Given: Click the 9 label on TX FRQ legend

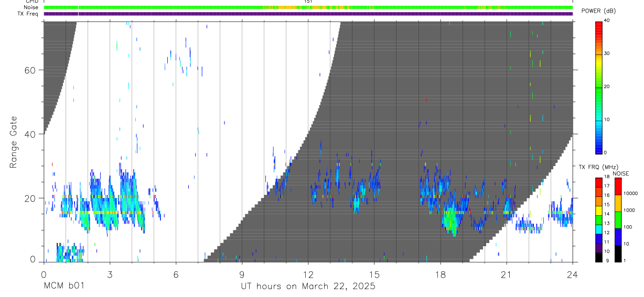Looking at the screenshot, I should point(607,260).
